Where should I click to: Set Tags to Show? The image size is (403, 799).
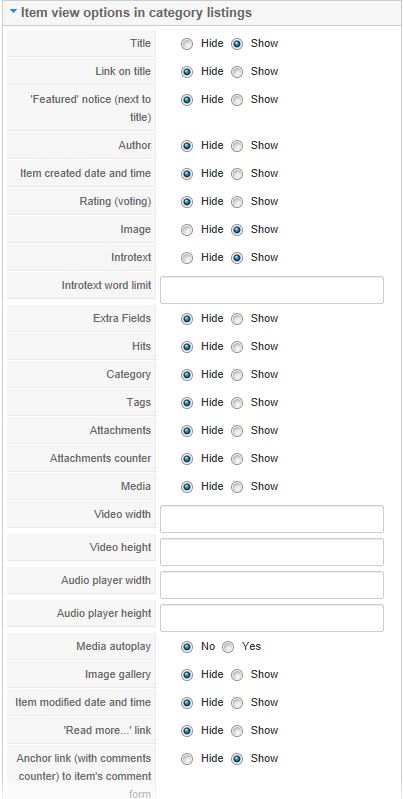pos(237,403)
